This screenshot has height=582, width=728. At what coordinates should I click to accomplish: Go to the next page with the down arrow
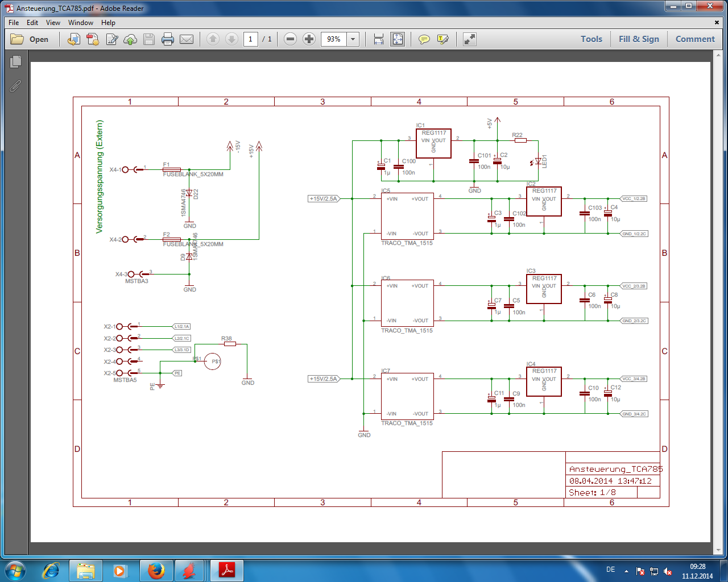[231, 39]
